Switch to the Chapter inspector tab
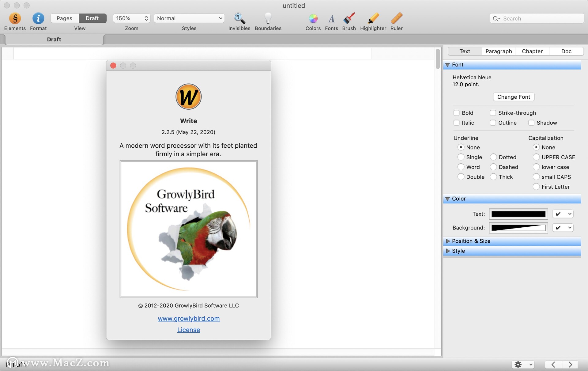 click(532, 51)
